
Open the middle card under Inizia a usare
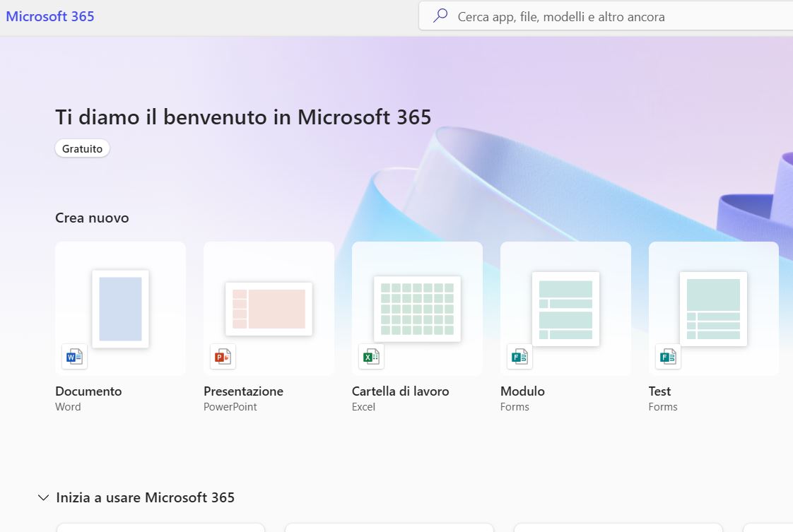pos(389,528)
